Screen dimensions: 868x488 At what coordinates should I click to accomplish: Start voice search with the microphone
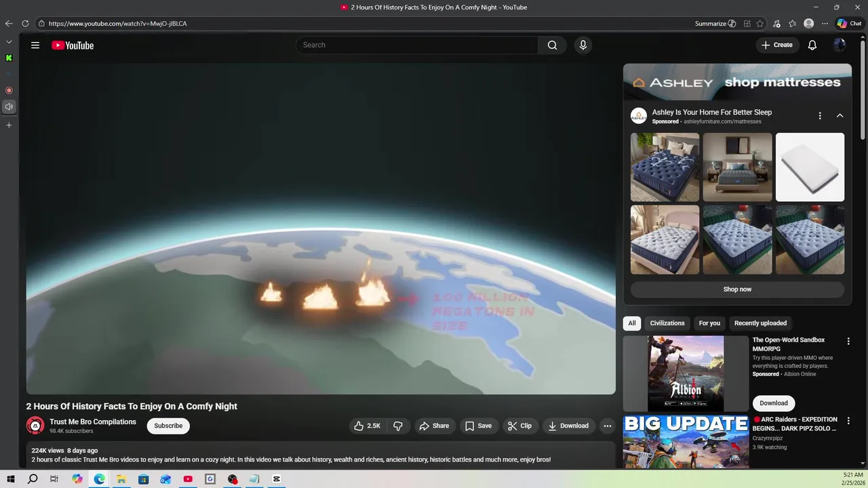(583, 45)
